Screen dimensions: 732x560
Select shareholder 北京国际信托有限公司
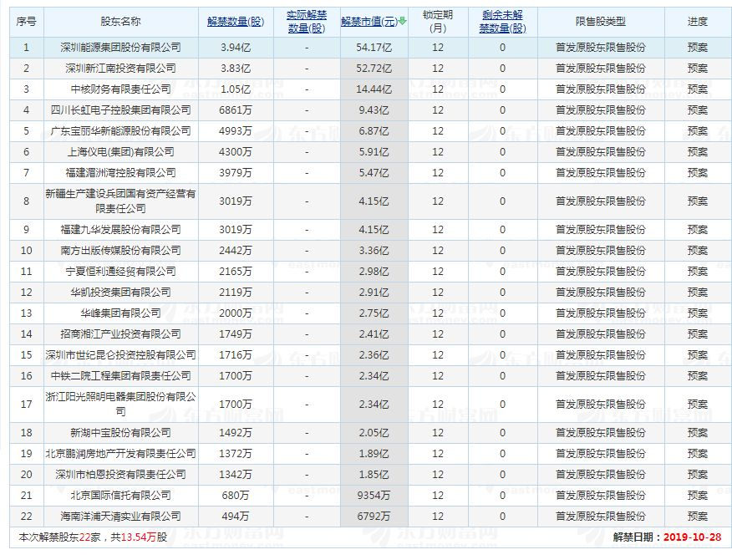tap(120, 495)
